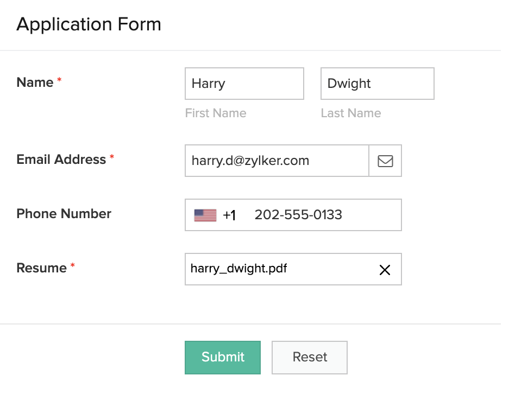
Task: Focus the Last Name field containing Dwight
Action: coord(377,84)
